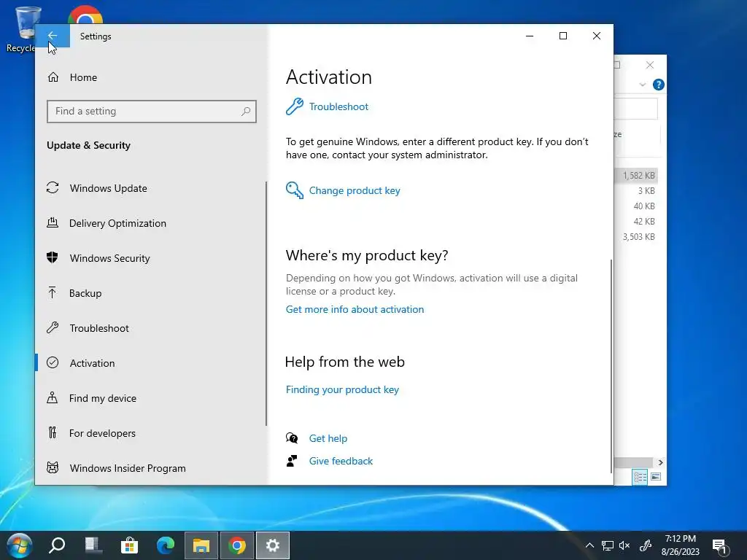Open Windows Insider Program page
This screenshot has height=560, width=747.
click(x=128, y=468)
